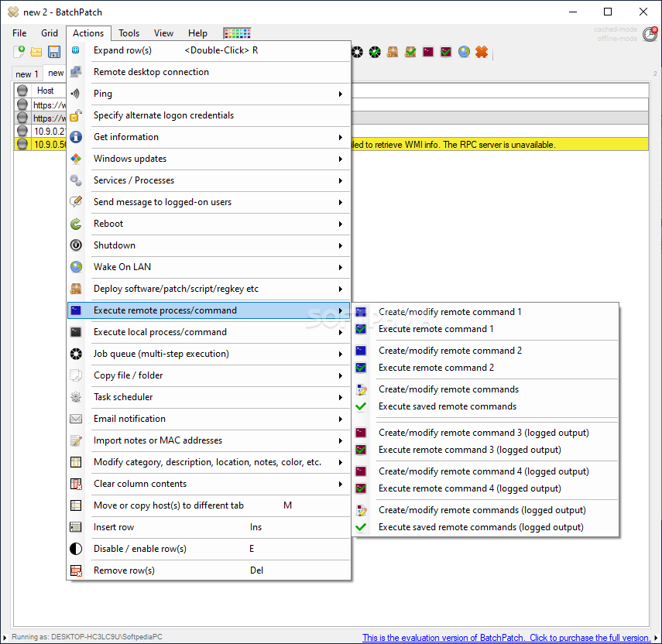Click the globe Wake On LAN toolbar icon
This screenshot has width=662, height=644.
tap(464, 52)
